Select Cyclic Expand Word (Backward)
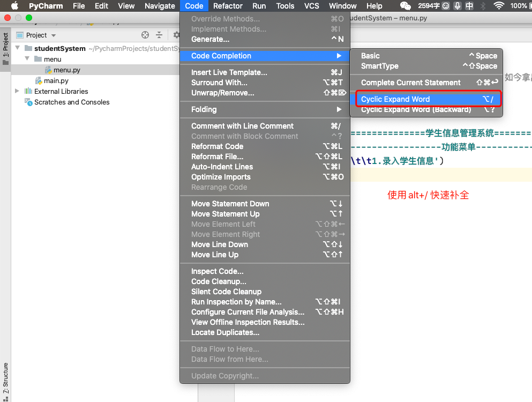 [x=426, y=110]
